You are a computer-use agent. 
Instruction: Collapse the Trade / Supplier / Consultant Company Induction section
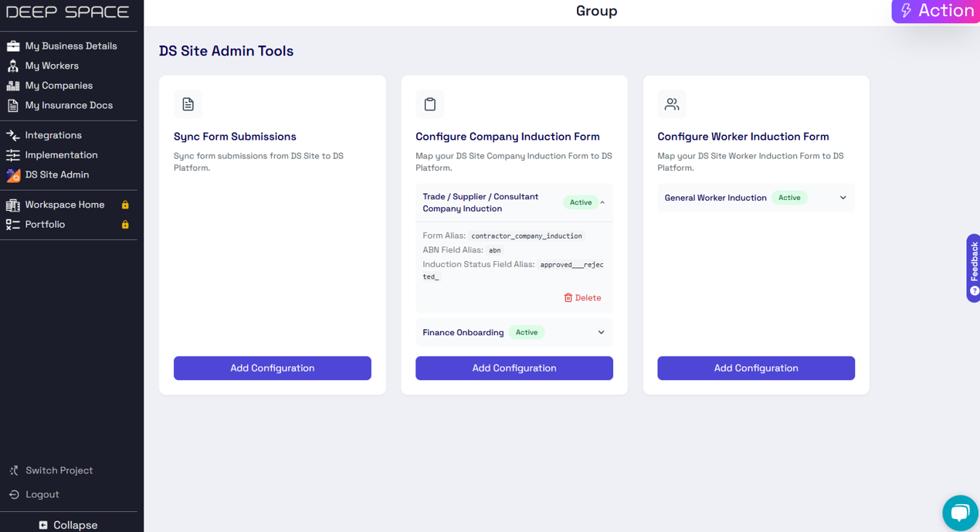pyautogui.click(x=602, y=202)
